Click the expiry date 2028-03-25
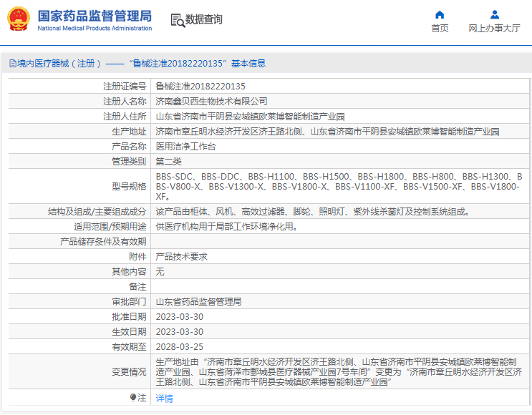Image resolution: width=532 pixels, height=415 pixels. click(x=179, y=346)
